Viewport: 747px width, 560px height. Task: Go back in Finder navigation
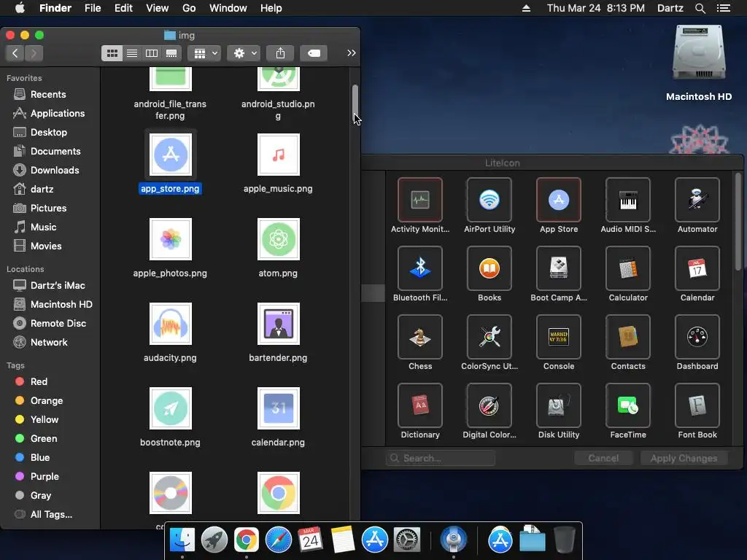point(15,53)
